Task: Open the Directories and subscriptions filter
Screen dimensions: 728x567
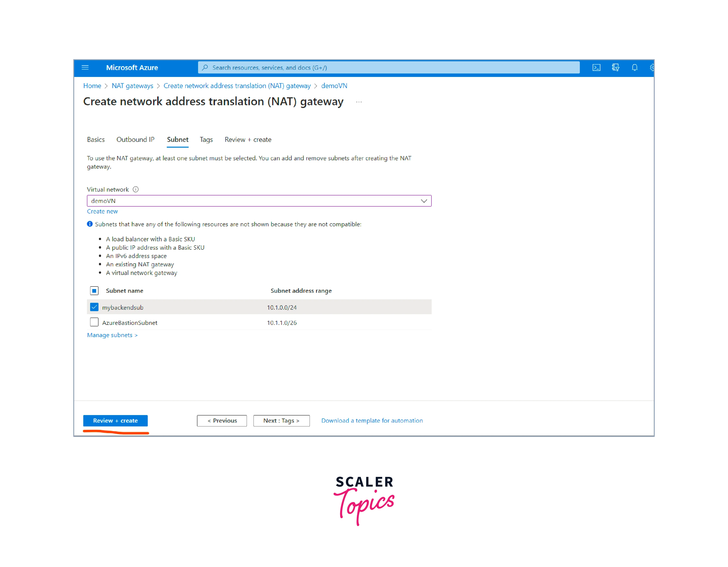Action: (615, 68)
